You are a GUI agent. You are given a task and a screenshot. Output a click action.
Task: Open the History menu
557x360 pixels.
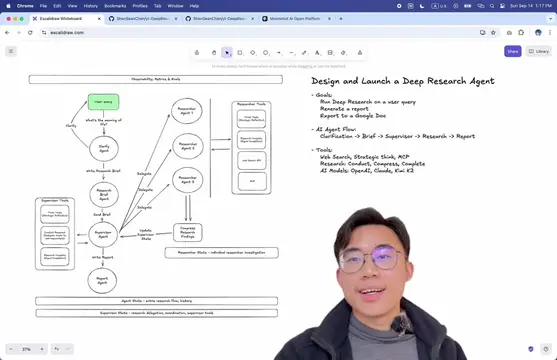coord(91,6)
